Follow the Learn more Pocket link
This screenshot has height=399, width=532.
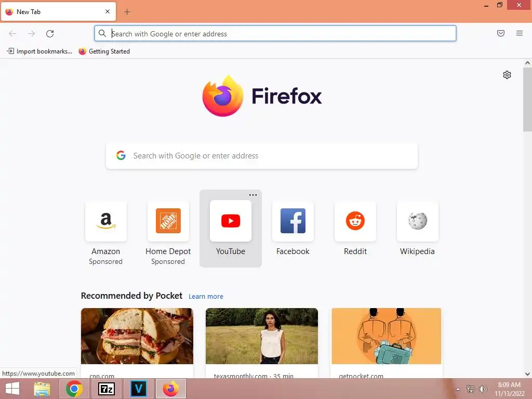[x=206, y=297]
